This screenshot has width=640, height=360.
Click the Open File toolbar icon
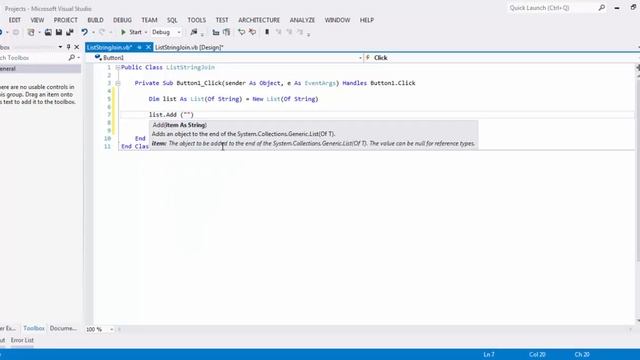pos(48,32)
